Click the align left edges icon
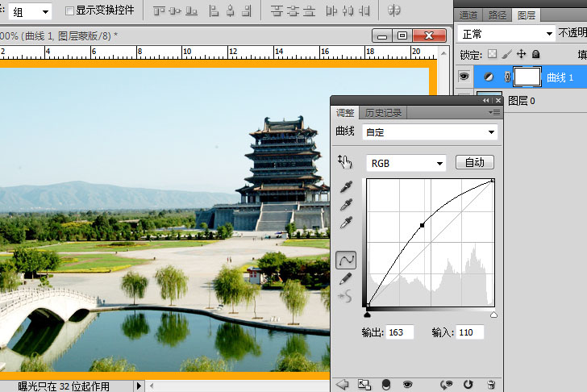This screenshot has height=392, width=587. click(x=214, y=10)
